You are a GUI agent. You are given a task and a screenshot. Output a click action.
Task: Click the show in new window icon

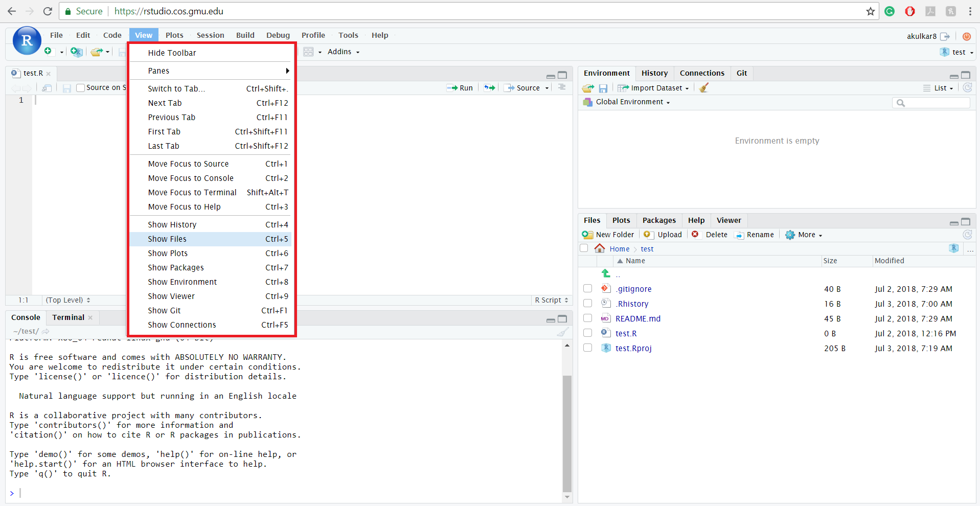tap(47, 88)
